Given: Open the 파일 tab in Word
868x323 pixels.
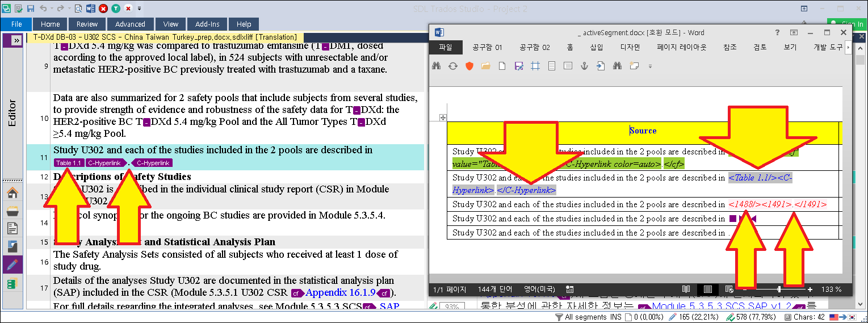Looking at the screenshot, I should [446, 48].
